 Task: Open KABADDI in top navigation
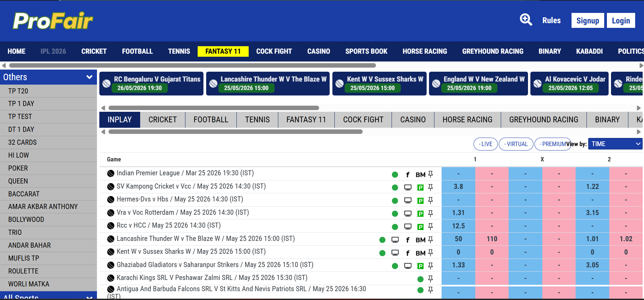[x=589, y=51]
